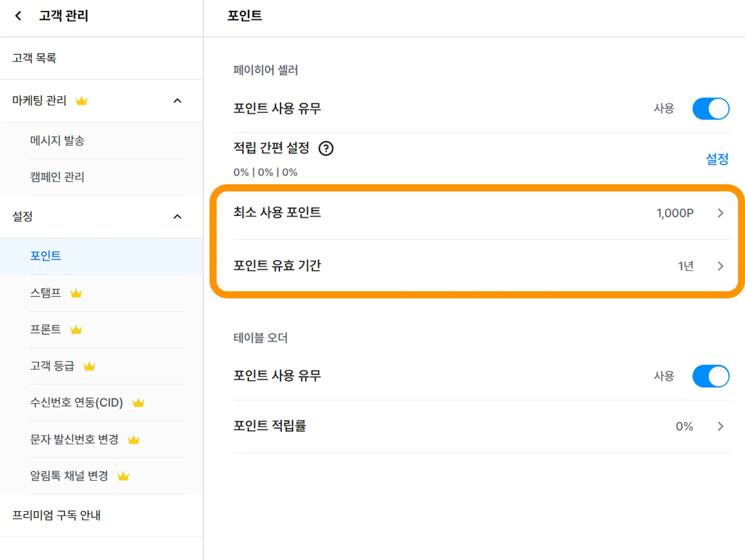Open 메시지 발송 menu item

click(x=57, y=141)
